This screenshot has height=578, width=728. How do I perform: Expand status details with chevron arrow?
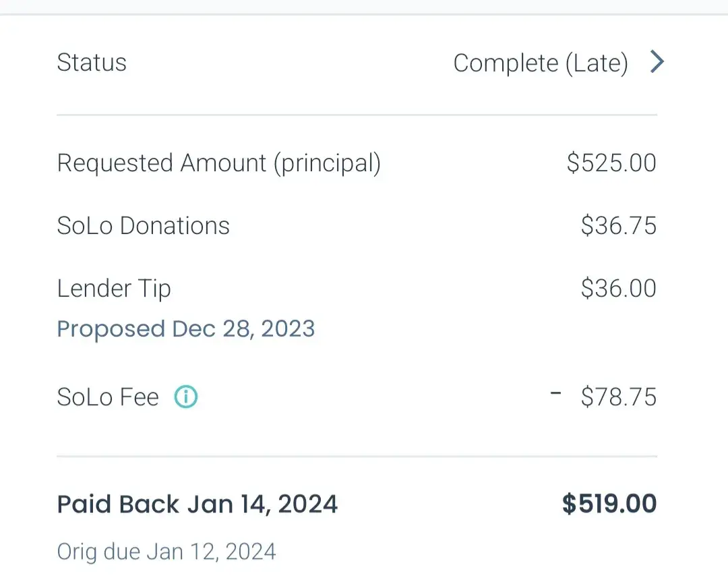pos(657,63)
